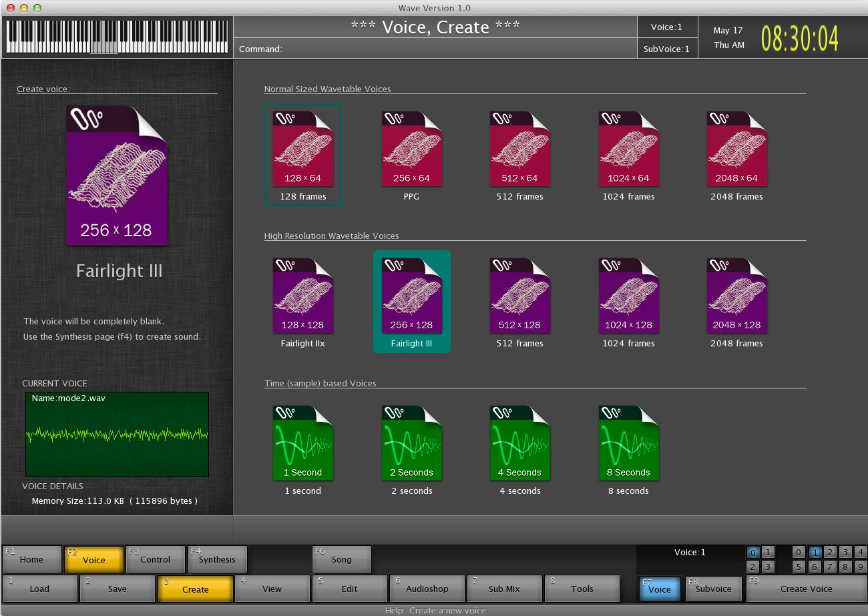
Task: Choose number button 7
Action: [x=830, y=567]
